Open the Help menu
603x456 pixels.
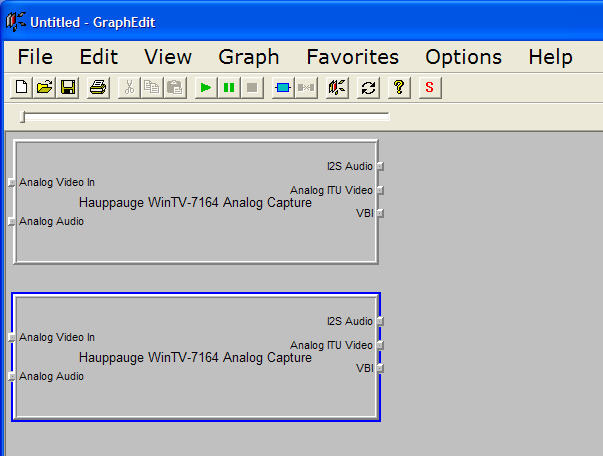coord(550,58)
